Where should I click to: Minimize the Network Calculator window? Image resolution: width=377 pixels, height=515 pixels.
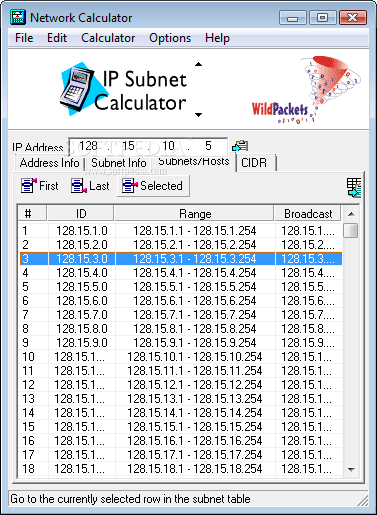point(292,17)
